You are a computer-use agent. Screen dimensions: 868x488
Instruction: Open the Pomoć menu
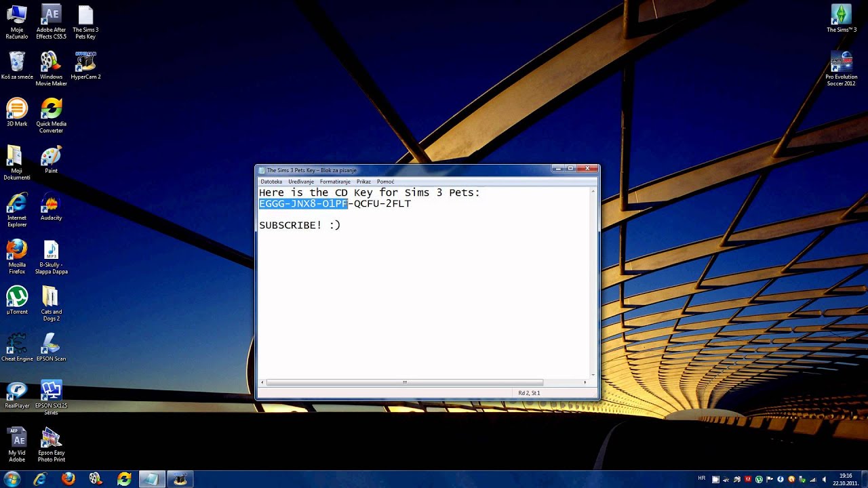point(385,182)
